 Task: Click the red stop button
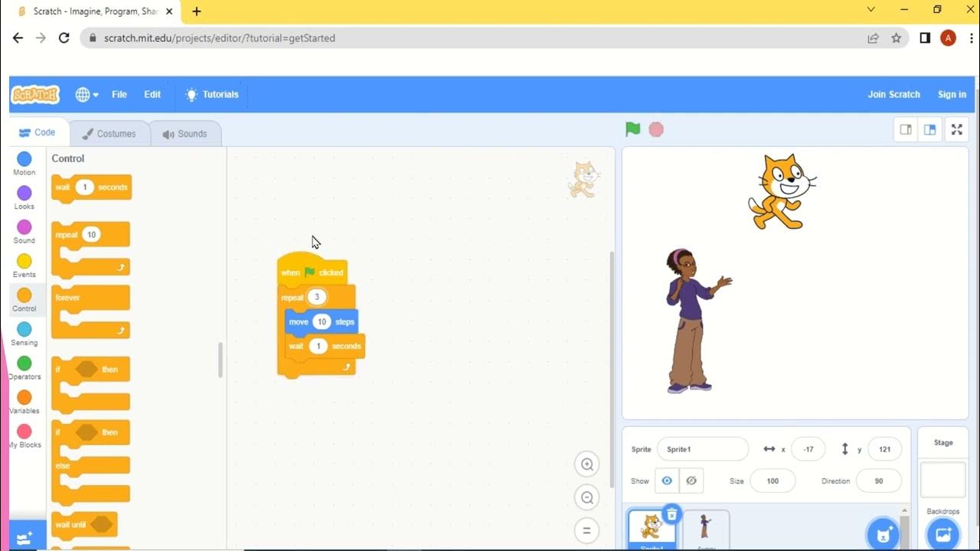click(656, 129)
